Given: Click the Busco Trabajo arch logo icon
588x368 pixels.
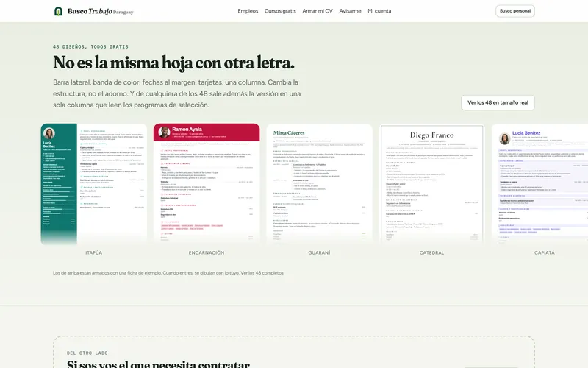Looking at the screenshot, I should (58, 11).
